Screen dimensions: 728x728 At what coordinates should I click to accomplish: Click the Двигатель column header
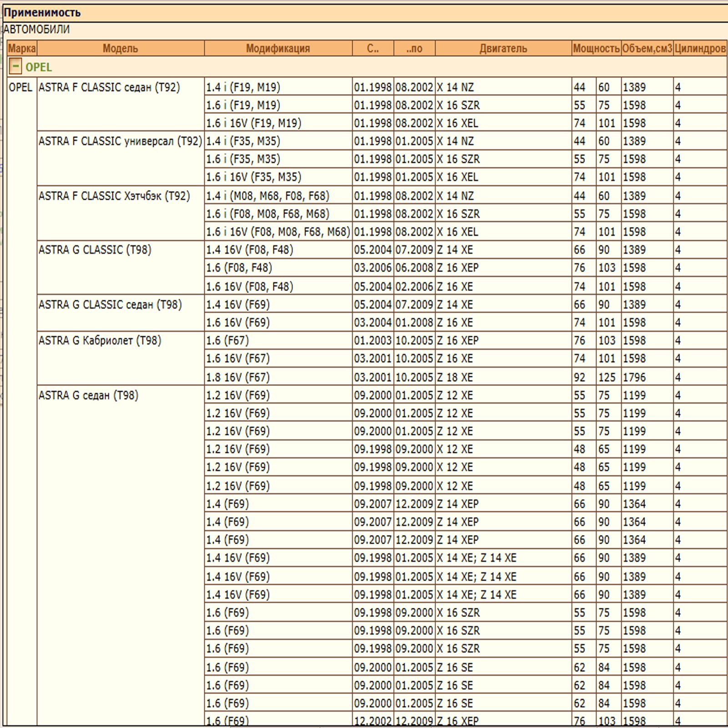point(503,48)
